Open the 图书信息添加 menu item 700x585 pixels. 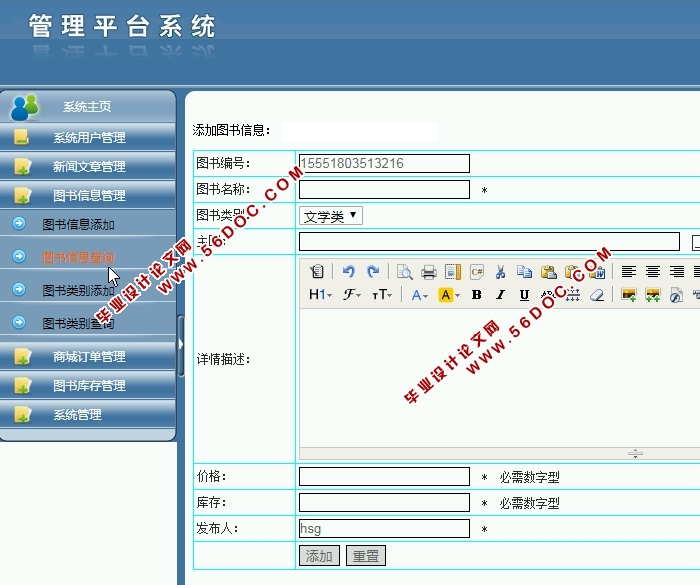78,224
